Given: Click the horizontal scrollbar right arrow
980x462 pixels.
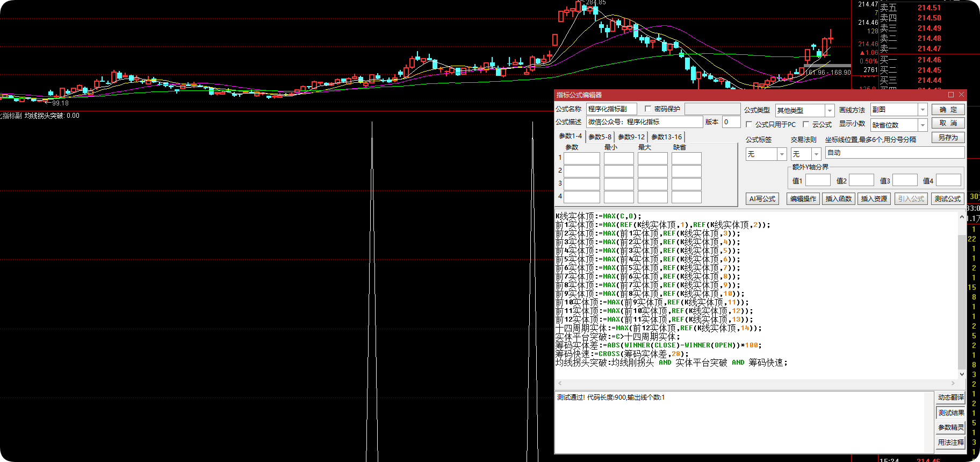Looking at the screenshot, I should (953, 383).
